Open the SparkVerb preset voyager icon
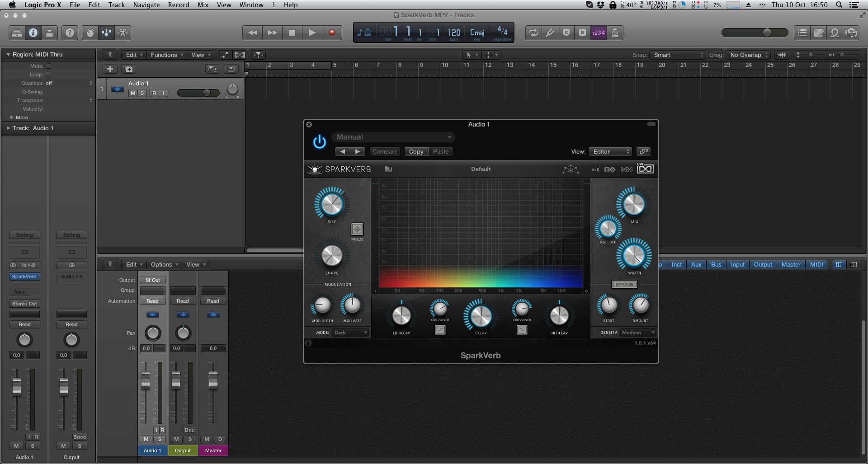This screenshot has height=464, width=868. [571, 169]
